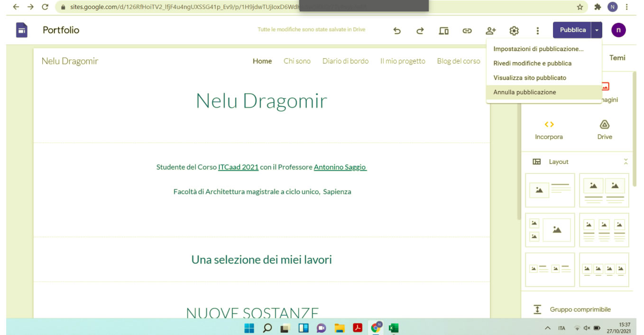Viewport: 644px width, 335px height.
Task: Select the first single-image layout thumbnail
Action: [x=550, y=190]
